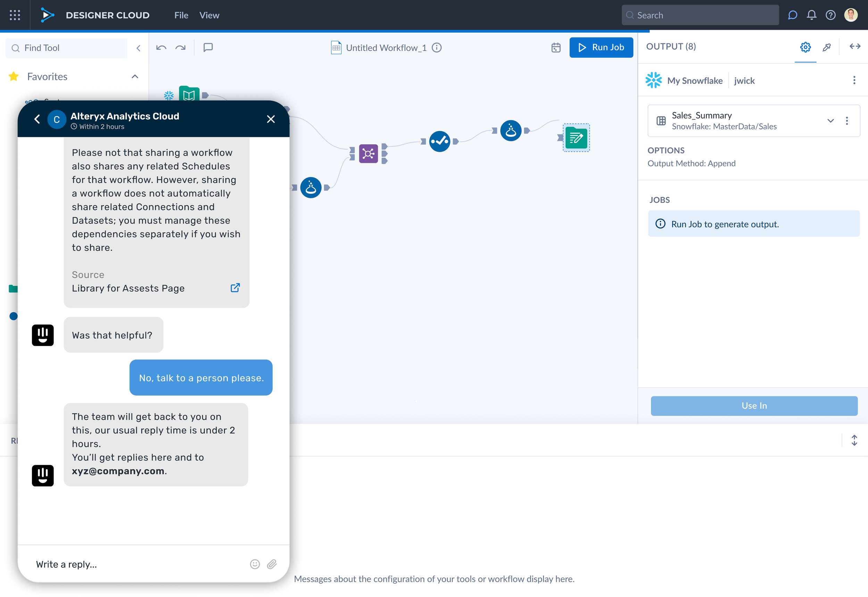Click the chat avatar letter C
868x597 pixels.
click(x=57, y=119)
